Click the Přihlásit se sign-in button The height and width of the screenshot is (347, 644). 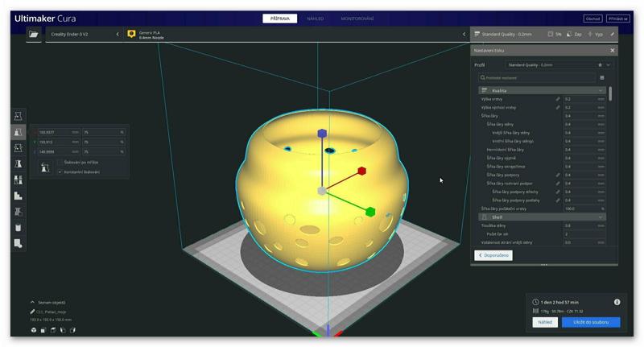click(617, 19)
